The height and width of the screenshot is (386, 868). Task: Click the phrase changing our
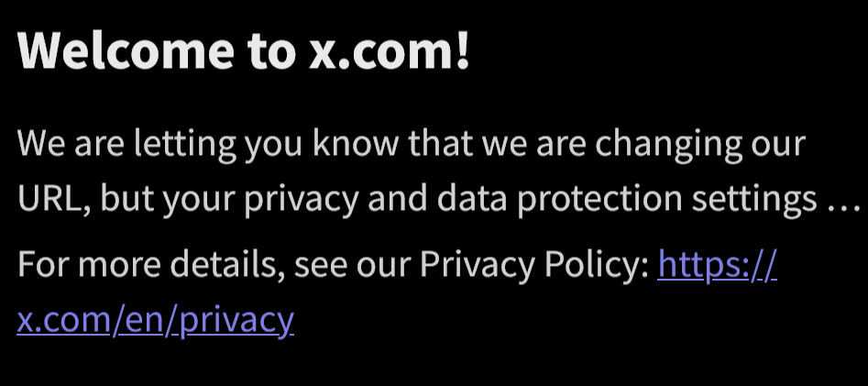point(699,144)
